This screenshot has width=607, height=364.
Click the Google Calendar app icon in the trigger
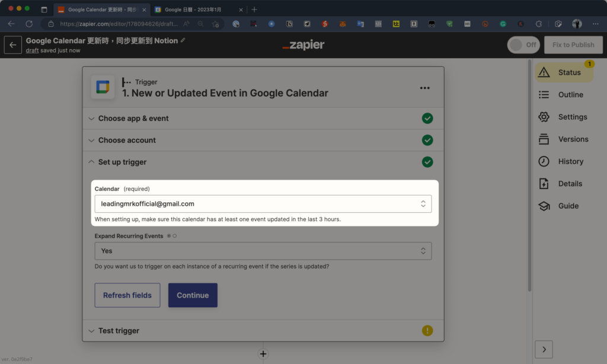pos(103,87)
